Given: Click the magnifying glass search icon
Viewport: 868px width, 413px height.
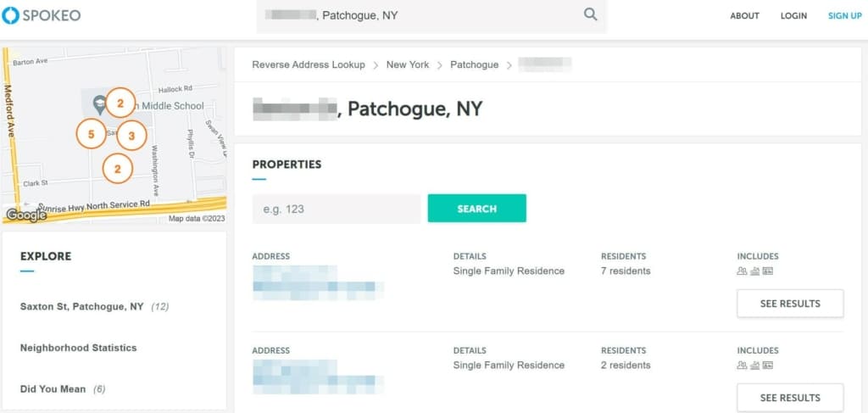Looking at the screenshot, I should pyautogui.click(x=590, y=15).
